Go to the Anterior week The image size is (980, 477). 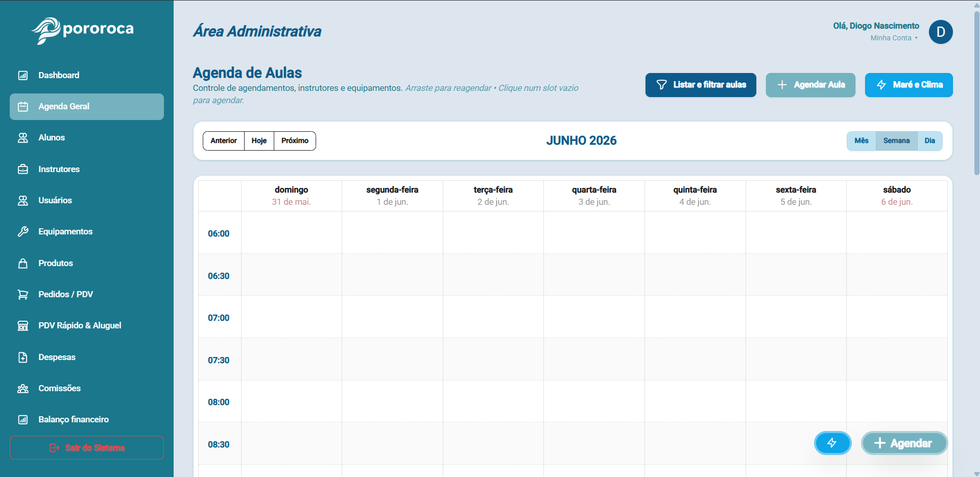point(224,141)
